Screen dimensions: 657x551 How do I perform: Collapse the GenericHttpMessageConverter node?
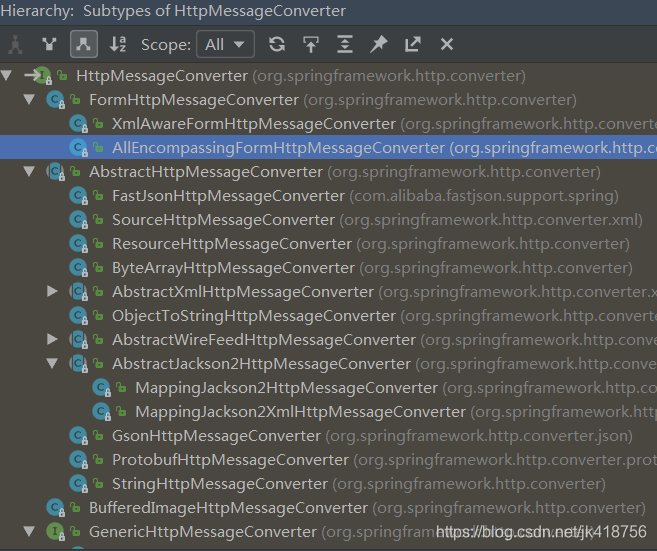29,532
